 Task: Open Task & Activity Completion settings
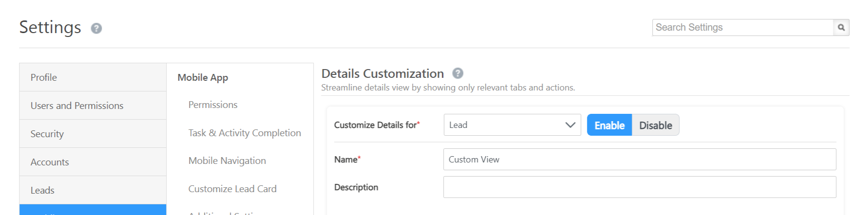(245, 133)
